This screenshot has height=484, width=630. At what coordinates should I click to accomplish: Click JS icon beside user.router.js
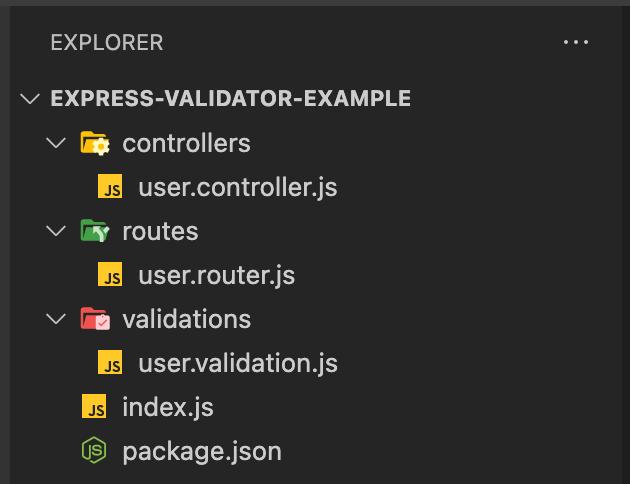coord(110,274)
